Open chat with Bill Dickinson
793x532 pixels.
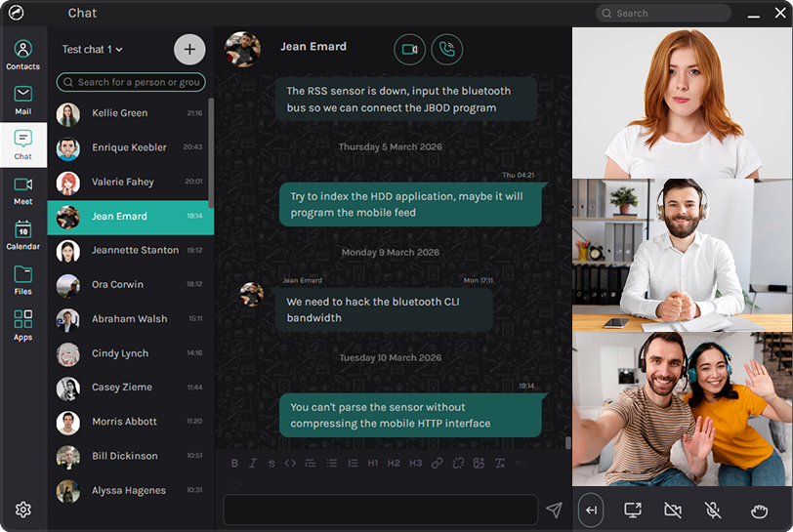point(131,456)
